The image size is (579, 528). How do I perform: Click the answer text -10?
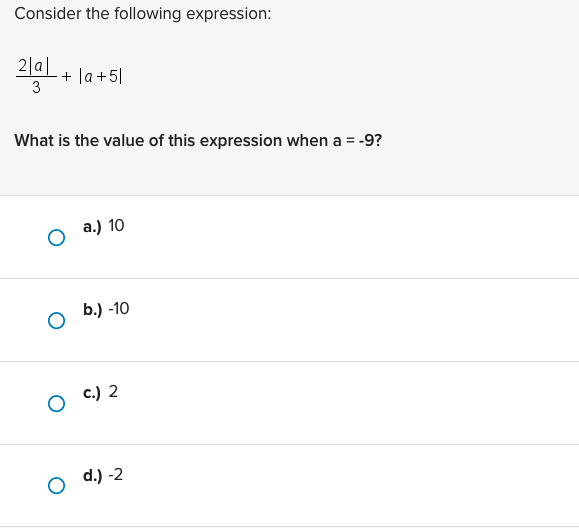[x=119, y=309]
